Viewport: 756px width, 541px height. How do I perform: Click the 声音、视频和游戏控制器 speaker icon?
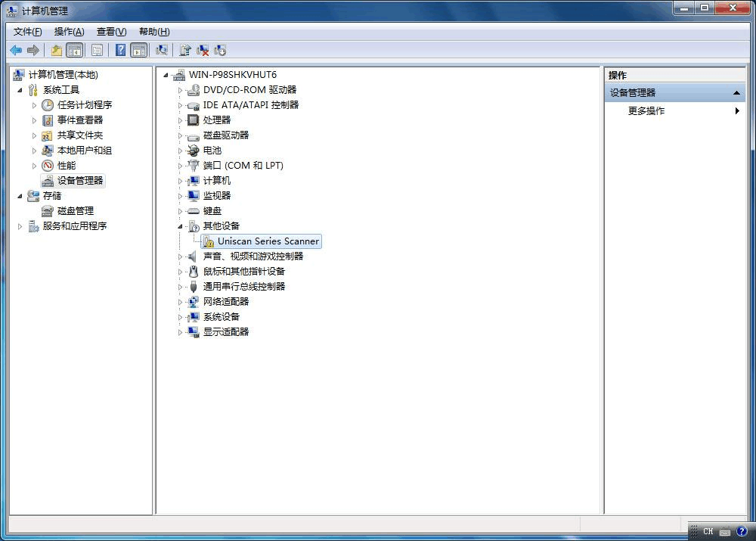tap(194, 257)
